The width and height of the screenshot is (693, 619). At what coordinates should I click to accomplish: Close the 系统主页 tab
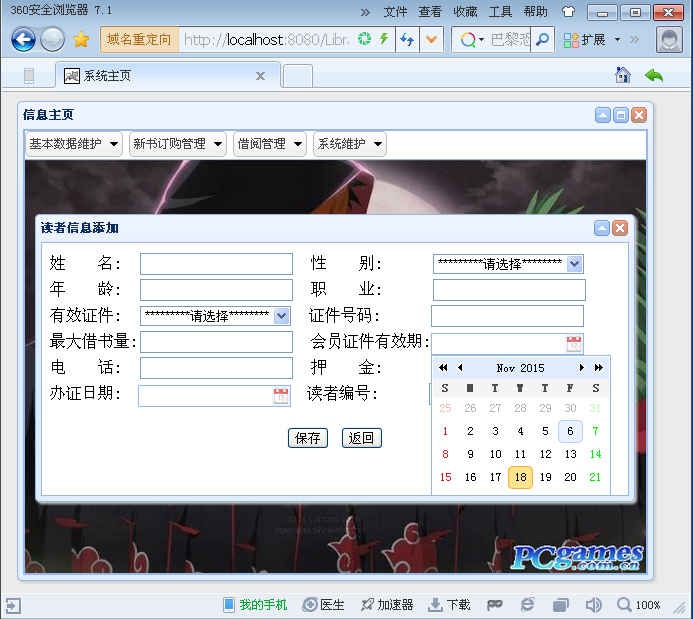tap(261, 76)
